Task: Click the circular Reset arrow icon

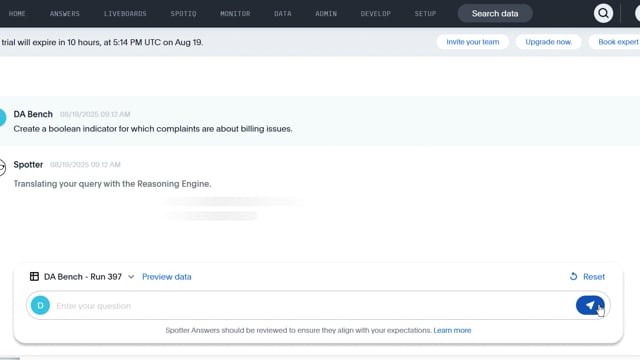Action: pos(573,277)
